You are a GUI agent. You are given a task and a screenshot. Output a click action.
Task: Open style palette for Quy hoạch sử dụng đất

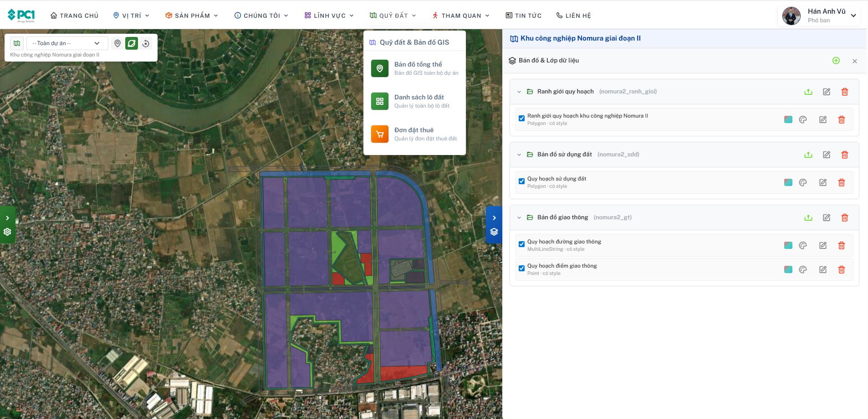pyautogui.click(x=803, y=182)
